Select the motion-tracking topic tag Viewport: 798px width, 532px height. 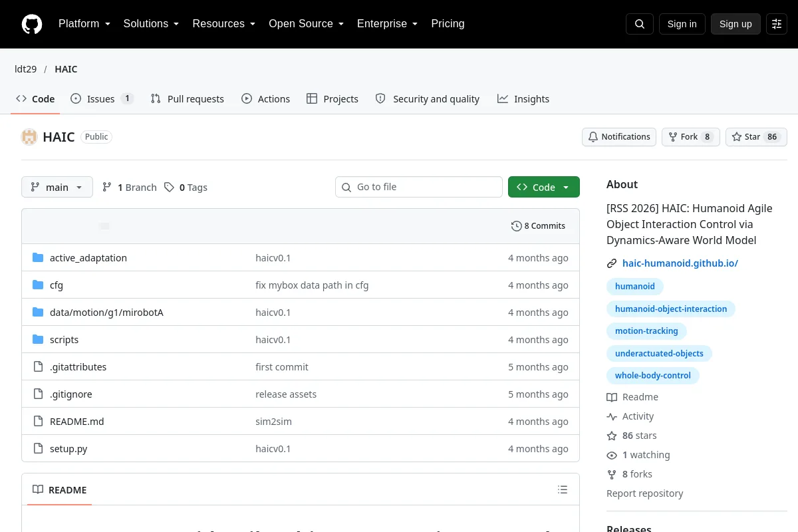646,331
